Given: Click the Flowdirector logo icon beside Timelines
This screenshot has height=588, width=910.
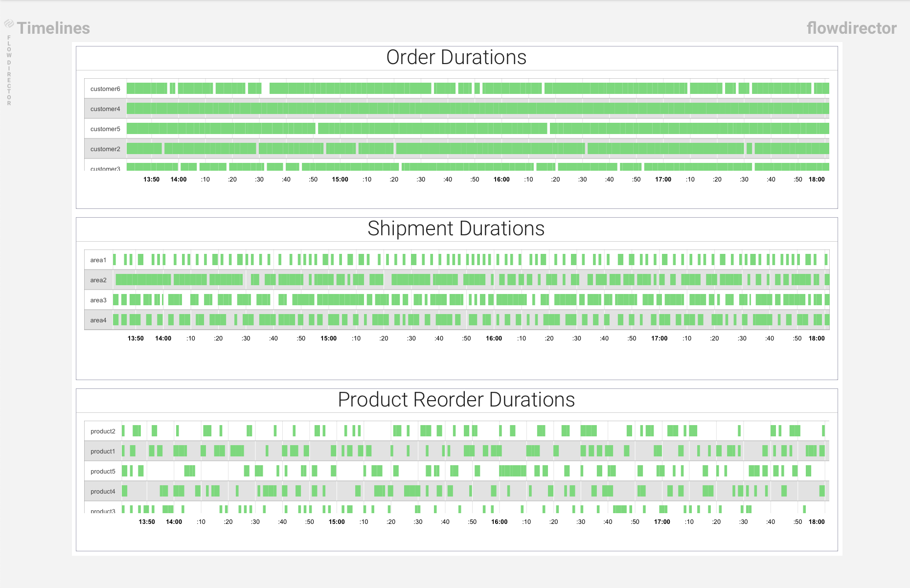Looking at the screenshot, I should [9, 23].
